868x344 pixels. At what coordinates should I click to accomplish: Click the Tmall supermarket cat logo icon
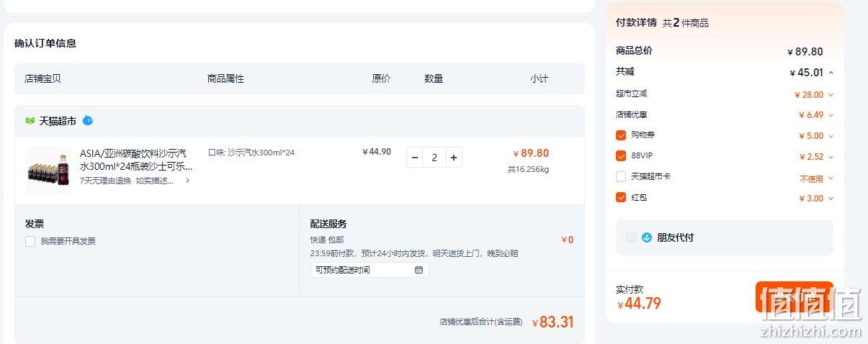point(30,121)
